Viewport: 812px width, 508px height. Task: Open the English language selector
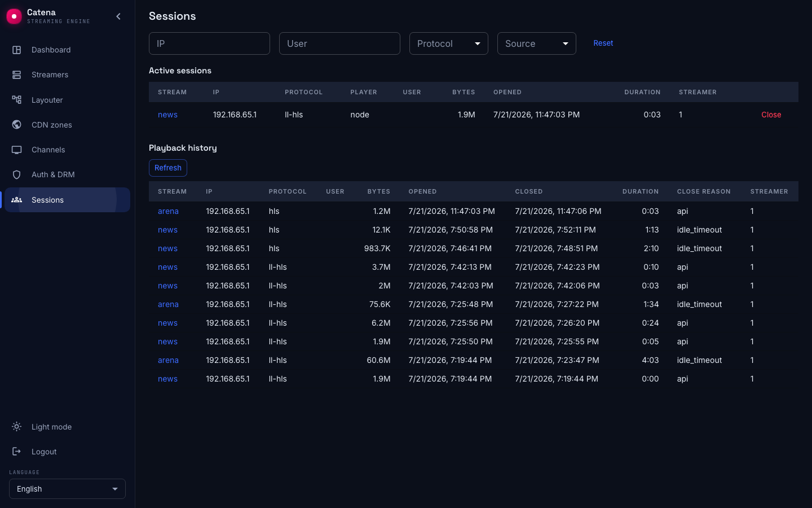(67, 489)
